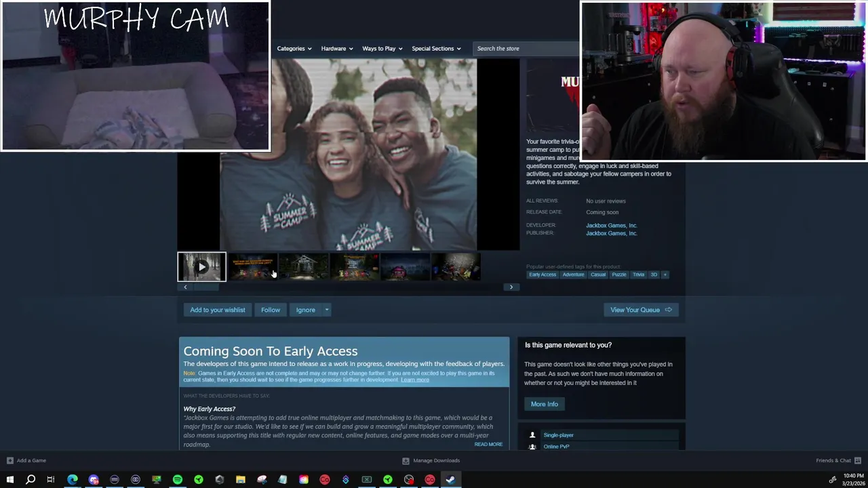Screen dimensions: 868x488
Task: Select the third screenshot thumbnail with cabin
Action: point(303,266)
